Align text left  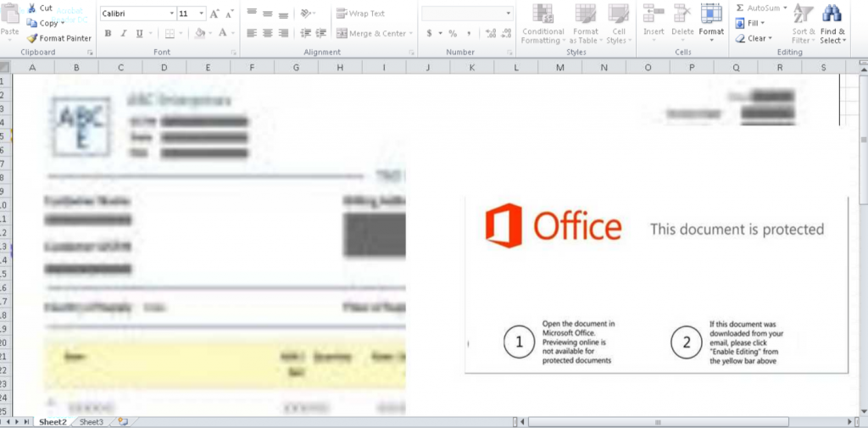(x=252, y=33)
